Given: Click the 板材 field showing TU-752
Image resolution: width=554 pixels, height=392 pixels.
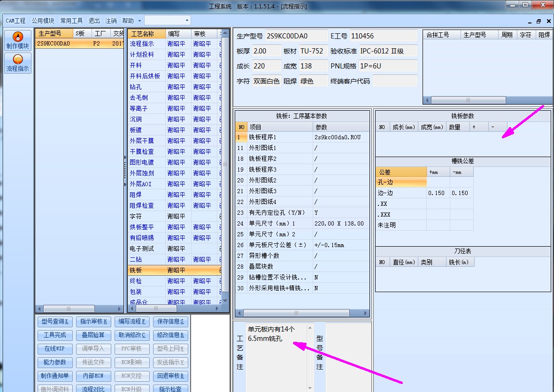Looking at the screenshot, I should [314, 51].
